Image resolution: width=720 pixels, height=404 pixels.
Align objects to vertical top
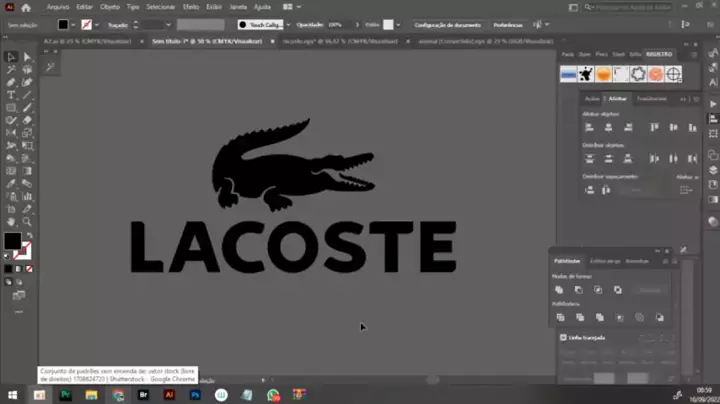coord(654,127)
